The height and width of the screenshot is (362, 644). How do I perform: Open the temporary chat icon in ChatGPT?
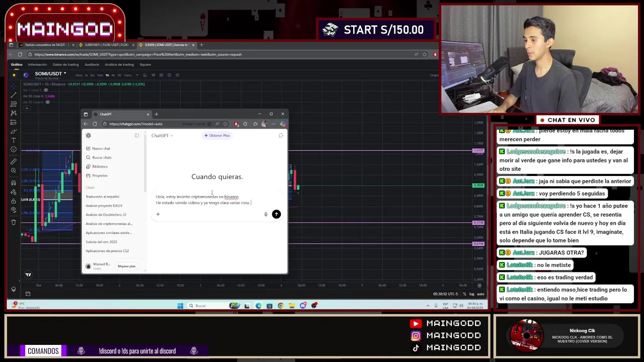click(x=281, y=135)
